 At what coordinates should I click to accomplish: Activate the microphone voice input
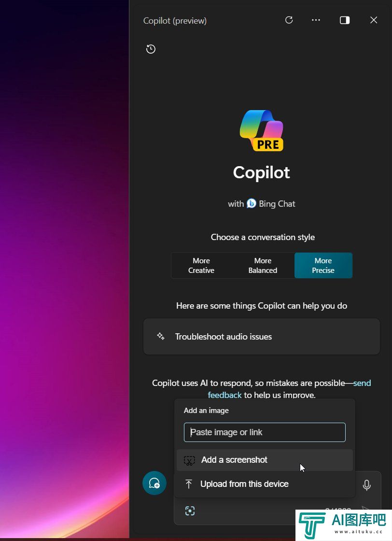pos(367,485)
